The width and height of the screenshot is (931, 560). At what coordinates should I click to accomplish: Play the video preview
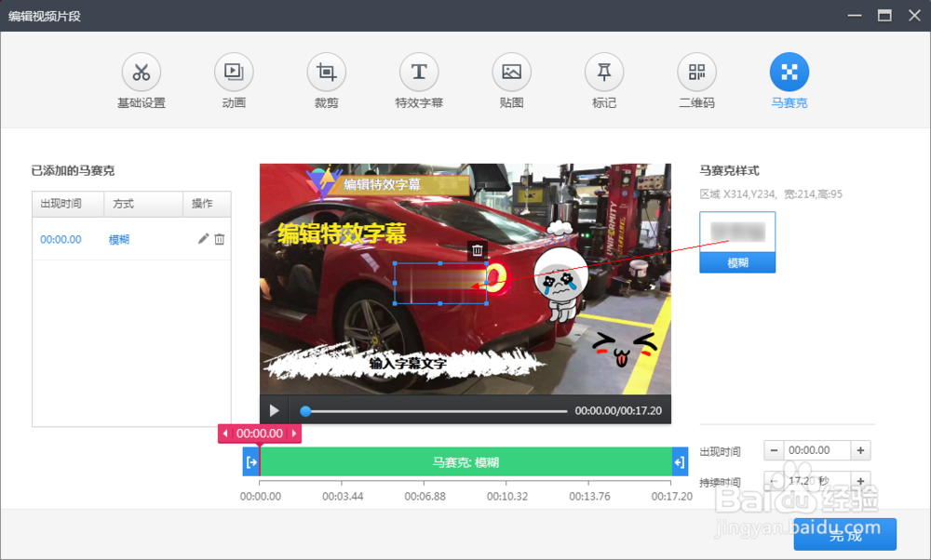(274, 409)
